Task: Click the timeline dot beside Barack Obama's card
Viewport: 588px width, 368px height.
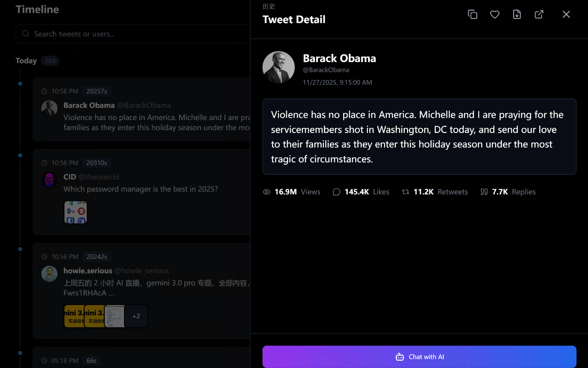Action: coord(20,84)
